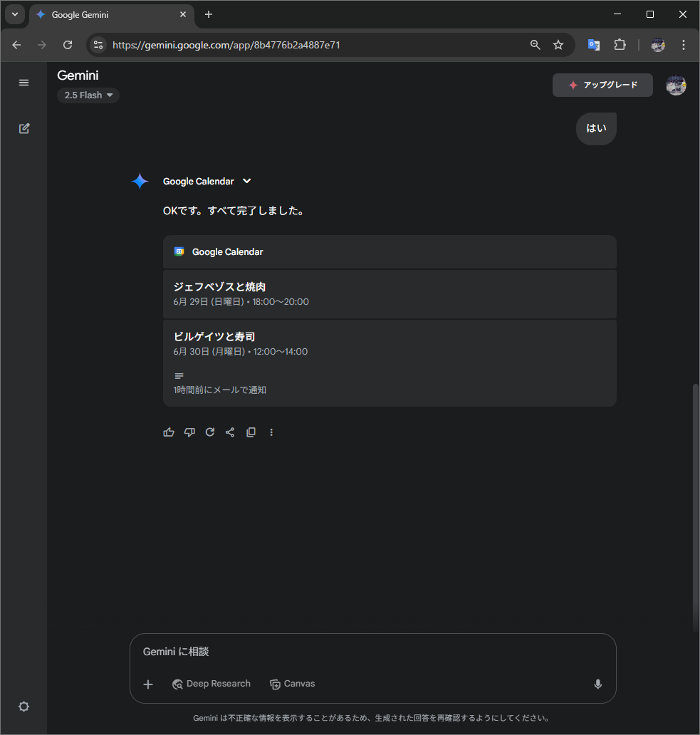Click the アップグレード upgrade button

(x=602, y=85)
